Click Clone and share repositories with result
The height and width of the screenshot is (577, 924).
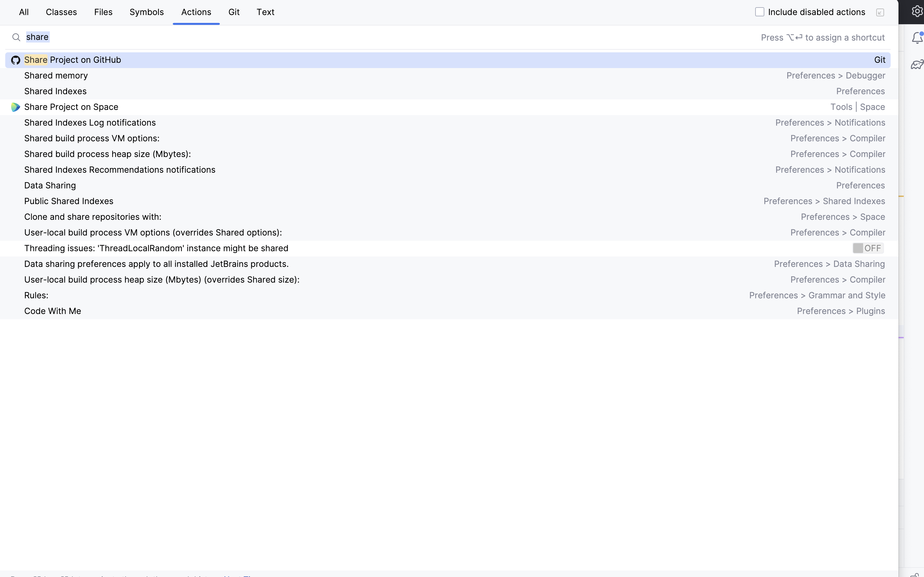click(93, 217)
